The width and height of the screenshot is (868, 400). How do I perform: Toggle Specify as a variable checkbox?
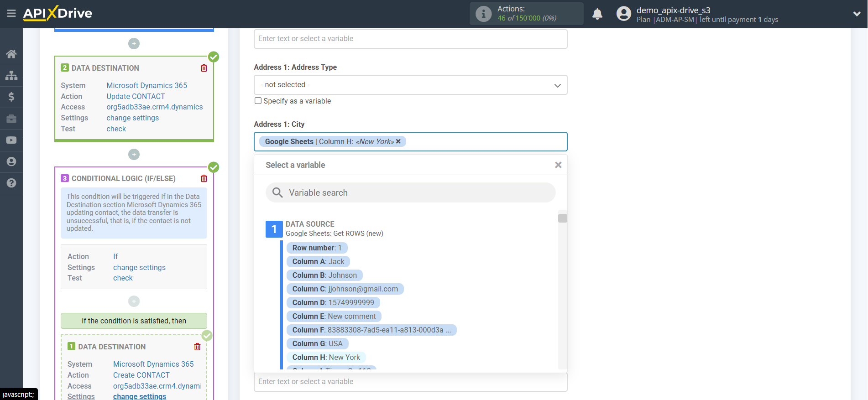(x=258, y=101)
